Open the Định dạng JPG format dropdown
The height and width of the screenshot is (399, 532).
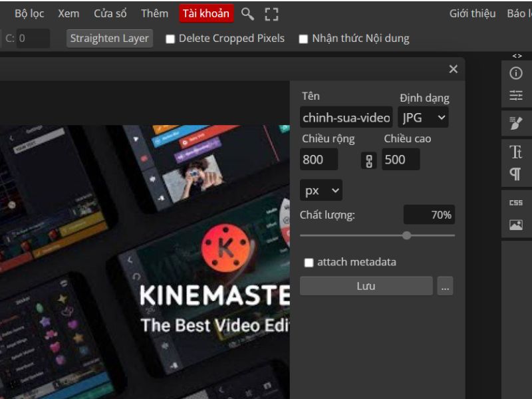tap(423, 118)
